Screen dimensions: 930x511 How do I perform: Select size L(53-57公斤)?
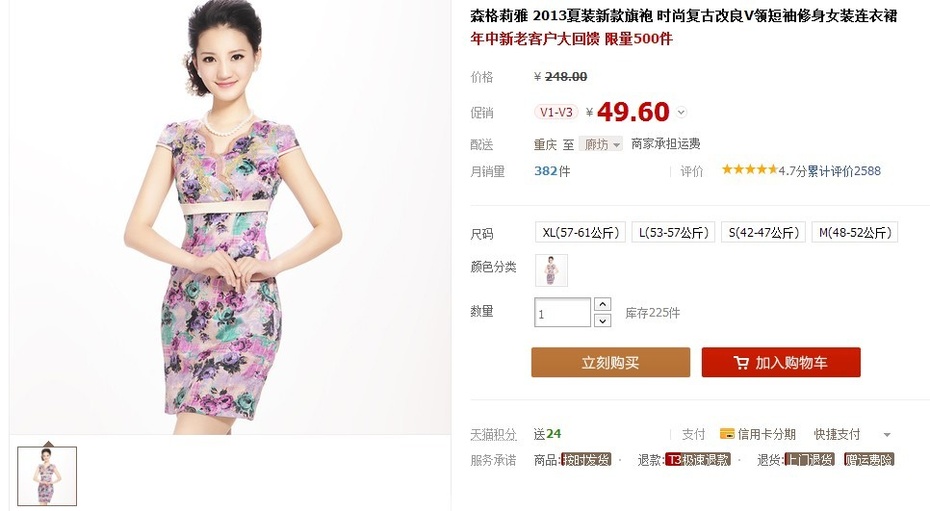[673, 232]
